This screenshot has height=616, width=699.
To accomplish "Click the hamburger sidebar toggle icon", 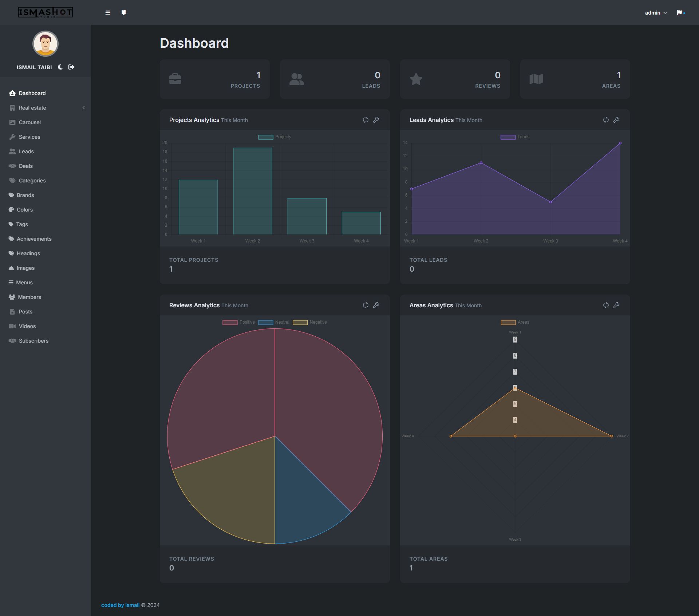I will click(x=107, y=13).
